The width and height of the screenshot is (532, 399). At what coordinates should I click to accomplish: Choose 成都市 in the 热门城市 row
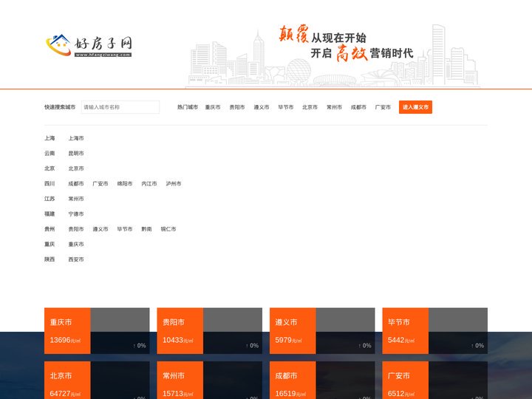358,107
